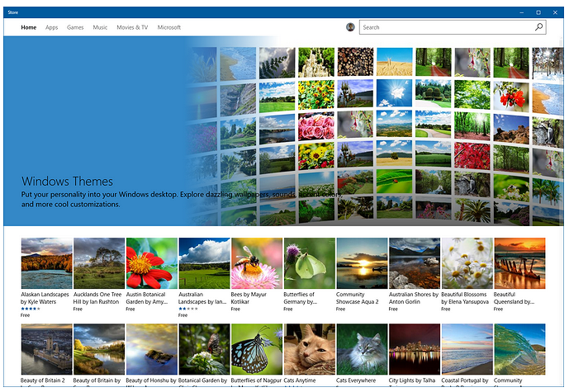Click 'Beautiful Blossoms by Elena Yansupova' title
This screenshot has height=392, width=569.
465,298
